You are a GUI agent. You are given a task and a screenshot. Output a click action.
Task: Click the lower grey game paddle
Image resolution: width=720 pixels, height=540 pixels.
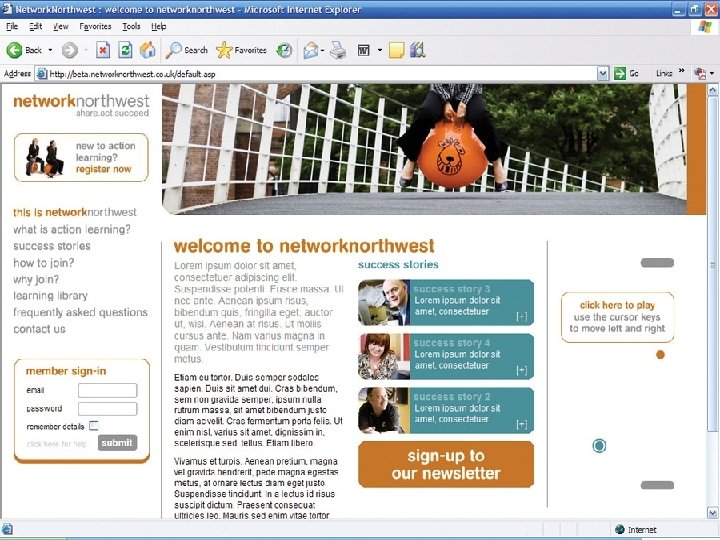click(657, 485)
